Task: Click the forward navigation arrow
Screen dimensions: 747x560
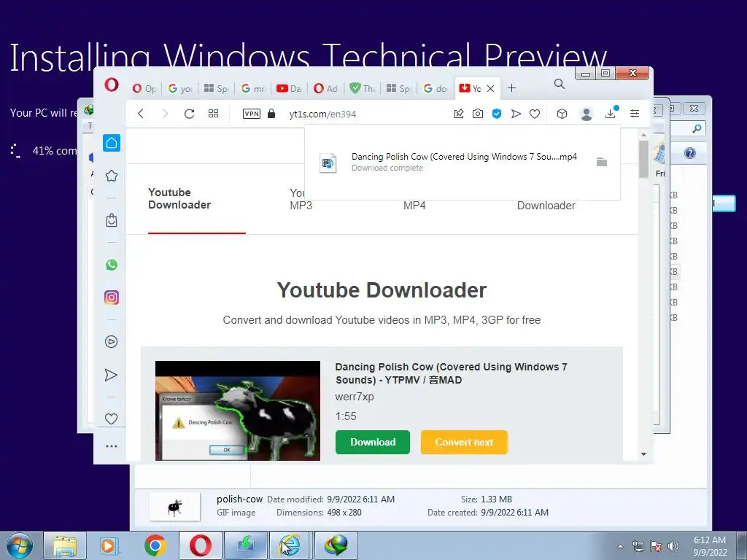Action: coord(165,114)
